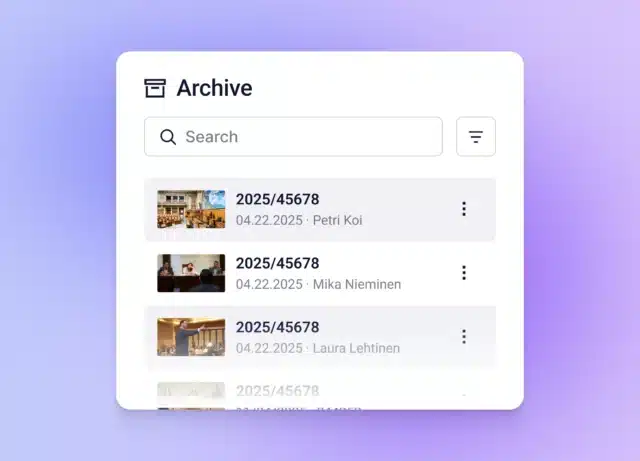Open the 2025/45678 title in Petri Koi row
The height and width of the screenshot is (461, 640).
coord(277,199)
